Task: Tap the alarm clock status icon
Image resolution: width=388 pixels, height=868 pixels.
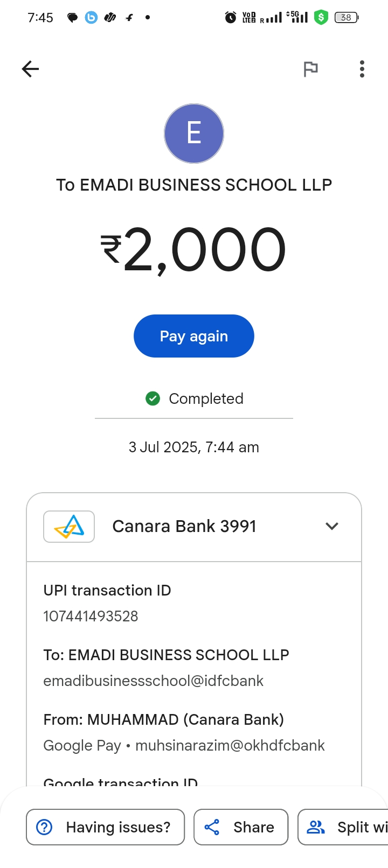Action: [231, 18]
